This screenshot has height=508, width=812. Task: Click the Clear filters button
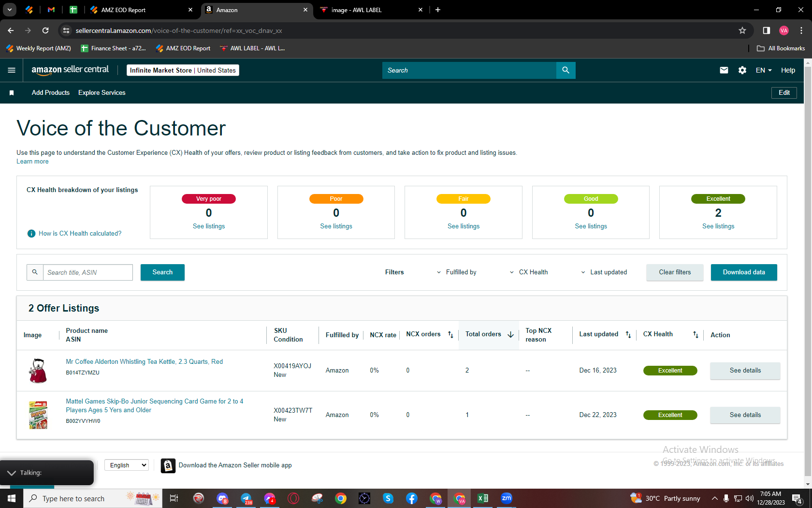coord(675,272)
